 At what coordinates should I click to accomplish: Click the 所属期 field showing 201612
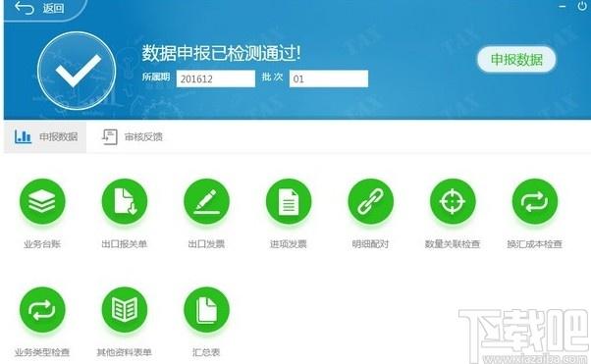tap(216, 78)
